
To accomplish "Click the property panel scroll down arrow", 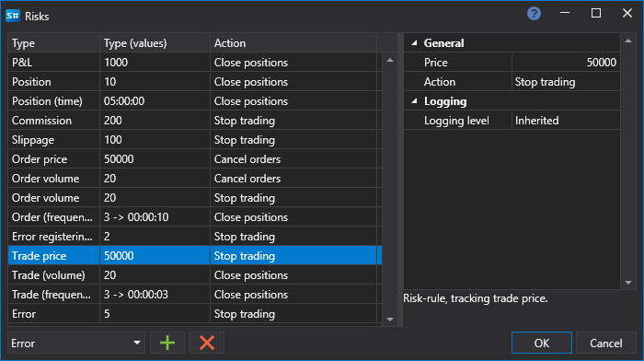I will (628, 283).
